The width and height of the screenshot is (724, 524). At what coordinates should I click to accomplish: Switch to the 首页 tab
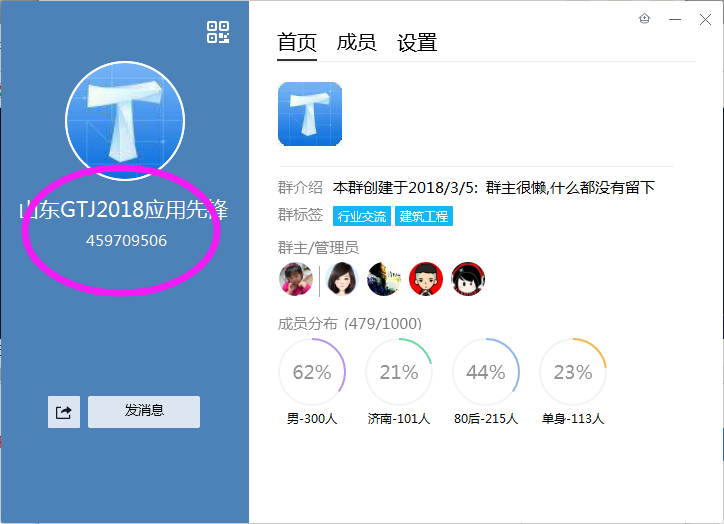coord(297,43)
